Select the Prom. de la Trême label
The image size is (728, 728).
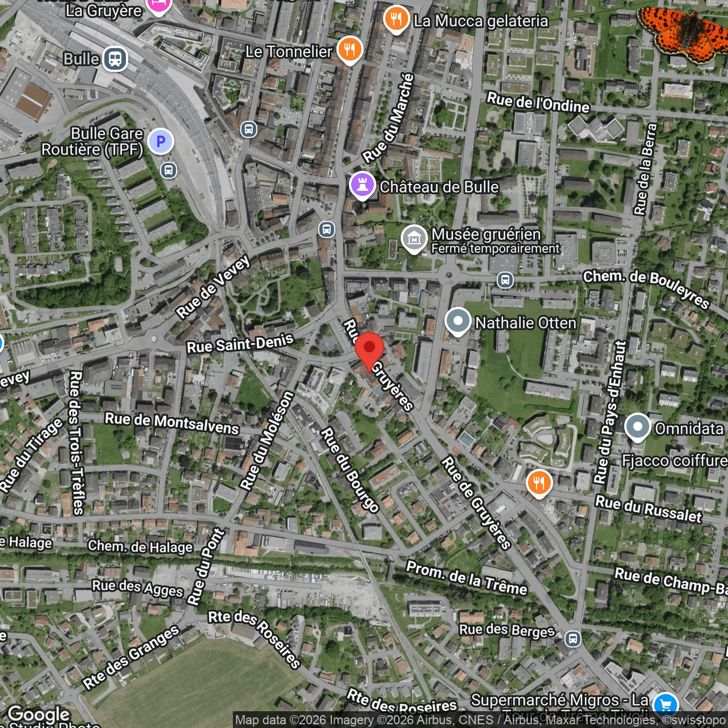(x=467, y=578)
